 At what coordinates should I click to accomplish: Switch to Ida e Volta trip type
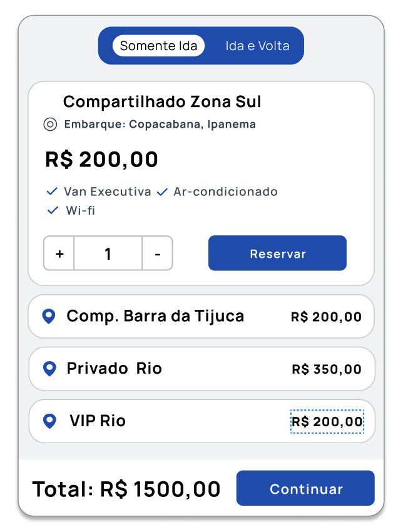257,46
